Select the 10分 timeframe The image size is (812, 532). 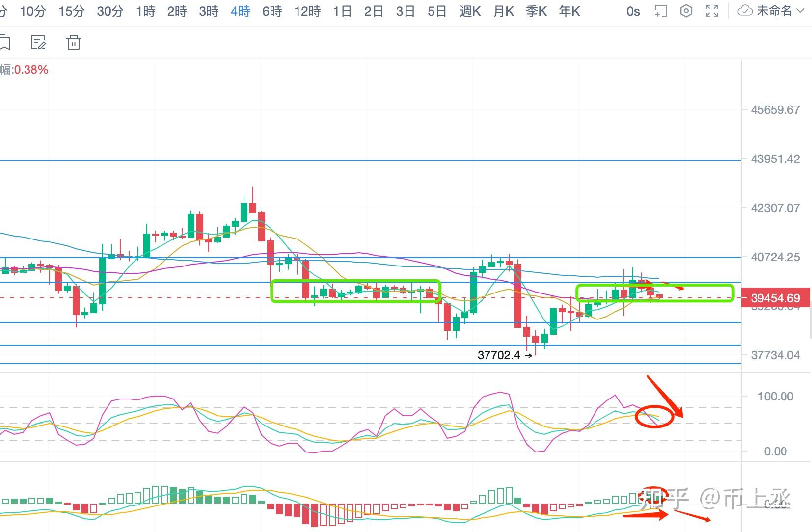click(x=32, y=11)
